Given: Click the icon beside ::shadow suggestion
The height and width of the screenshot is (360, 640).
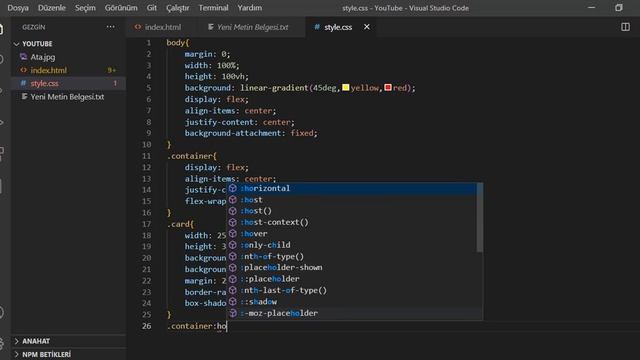Looking at the screenshot, I should (x=233, y=302).
